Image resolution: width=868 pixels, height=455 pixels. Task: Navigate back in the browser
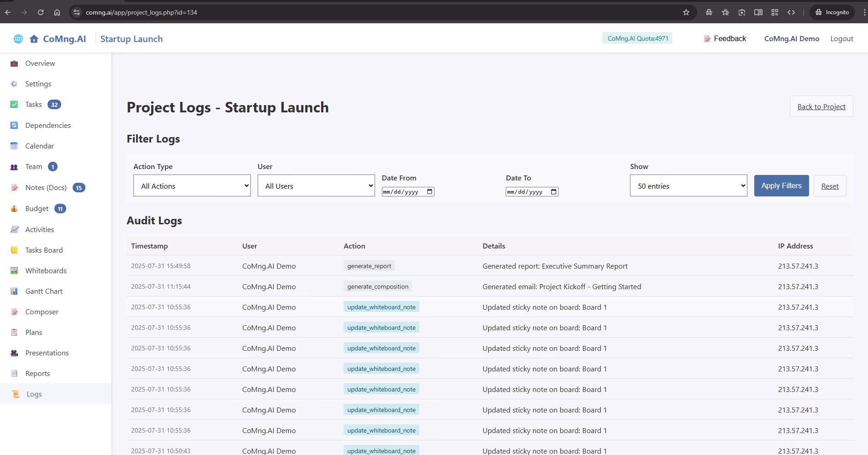click(x=8, y=12)
